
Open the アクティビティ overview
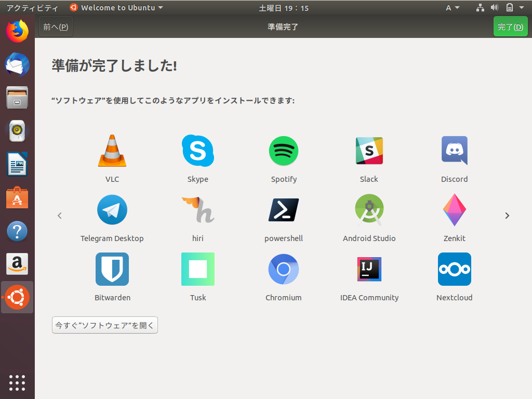point(33,8)
